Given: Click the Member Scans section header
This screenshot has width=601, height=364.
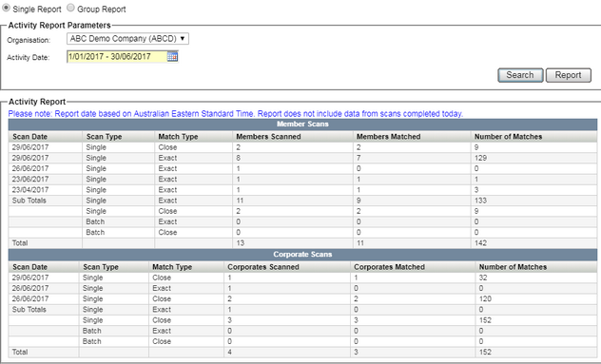Looking at the screenshot, I should 302,125.
